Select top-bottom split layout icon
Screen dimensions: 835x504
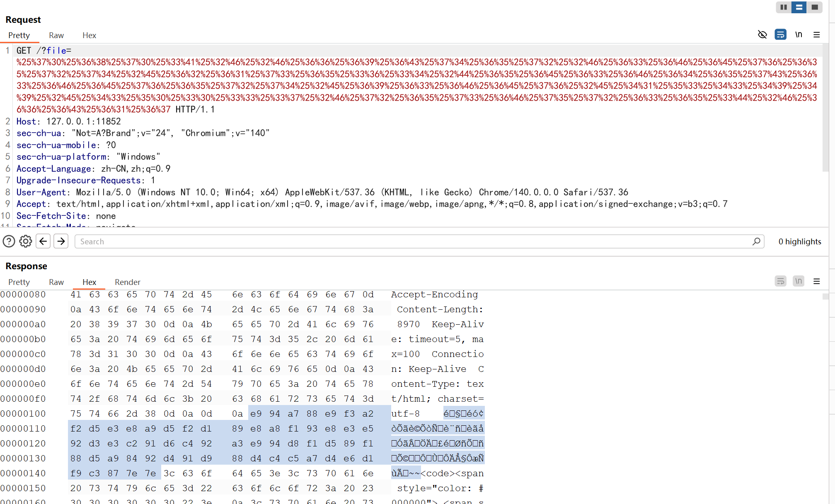[x=799, y=7]
